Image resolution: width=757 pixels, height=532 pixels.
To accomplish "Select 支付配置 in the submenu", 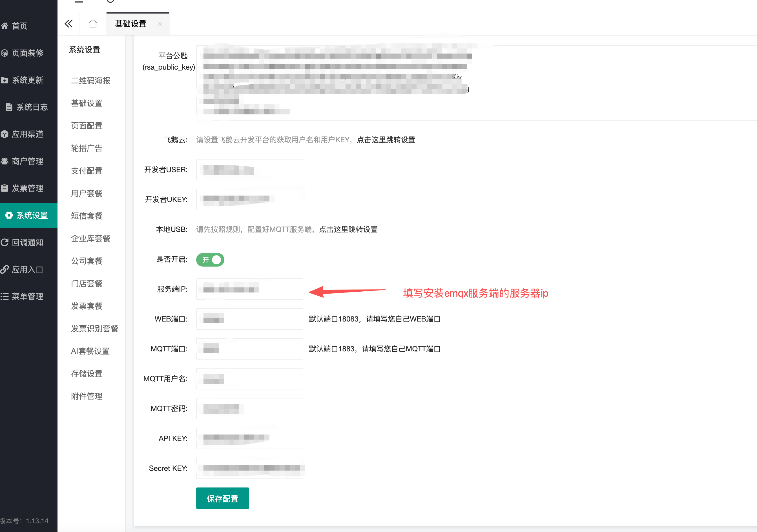I will pyautogui.click(x=87, y=171).
